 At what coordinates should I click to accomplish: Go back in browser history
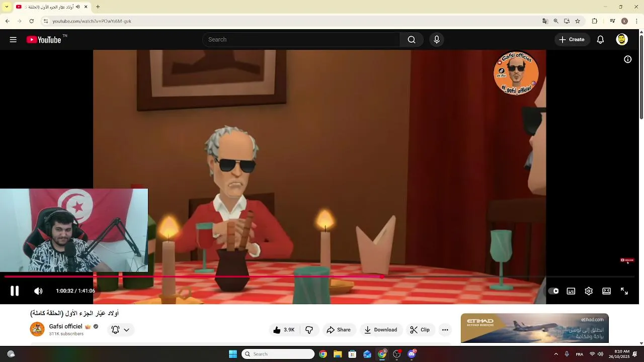(x=7, y=21)
